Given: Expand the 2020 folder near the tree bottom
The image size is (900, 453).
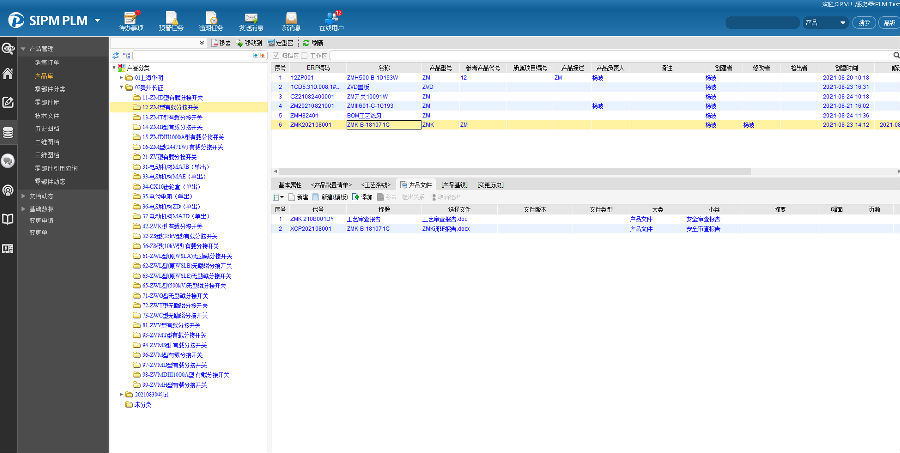Looking at the screenshot, I should click(121, 395).
